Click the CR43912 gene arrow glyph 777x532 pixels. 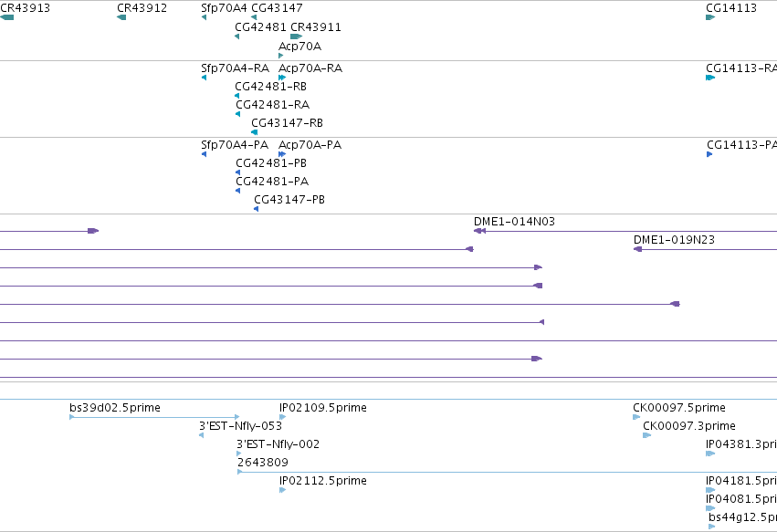pyautogui.click(x=121, y=17)
